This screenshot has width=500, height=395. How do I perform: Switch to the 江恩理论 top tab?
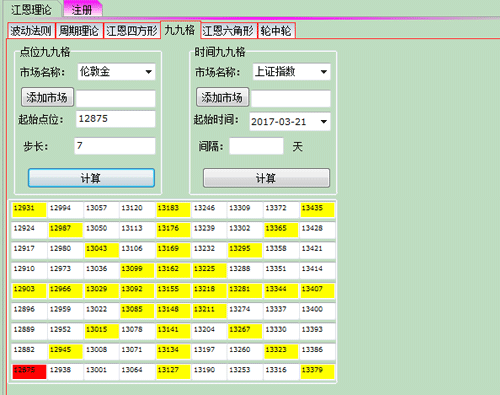[32, 9]
